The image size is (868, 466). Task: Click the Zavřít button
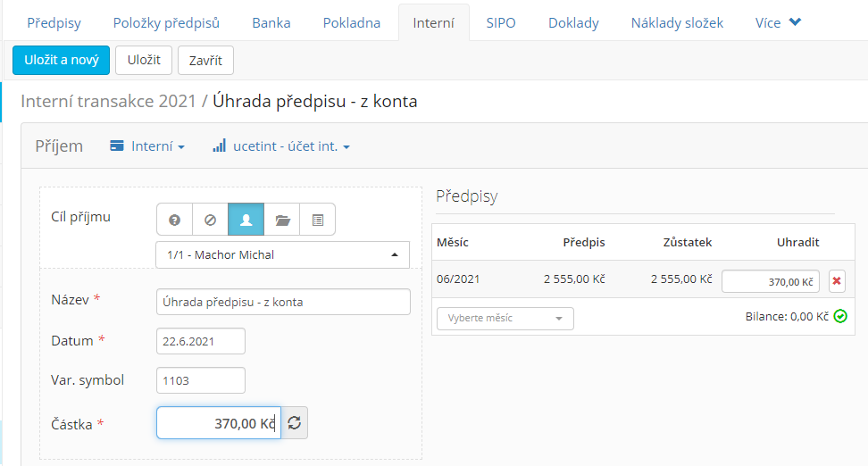205,60
